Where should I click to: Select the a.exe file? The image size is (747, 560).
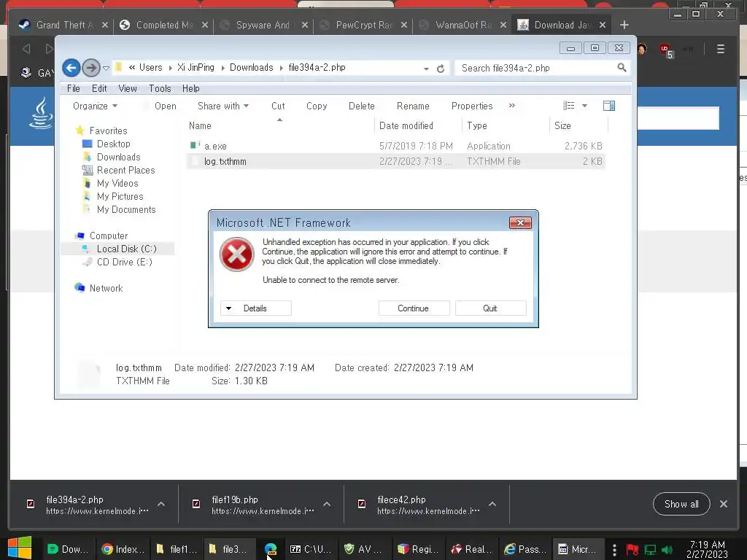tap(395, 146)
